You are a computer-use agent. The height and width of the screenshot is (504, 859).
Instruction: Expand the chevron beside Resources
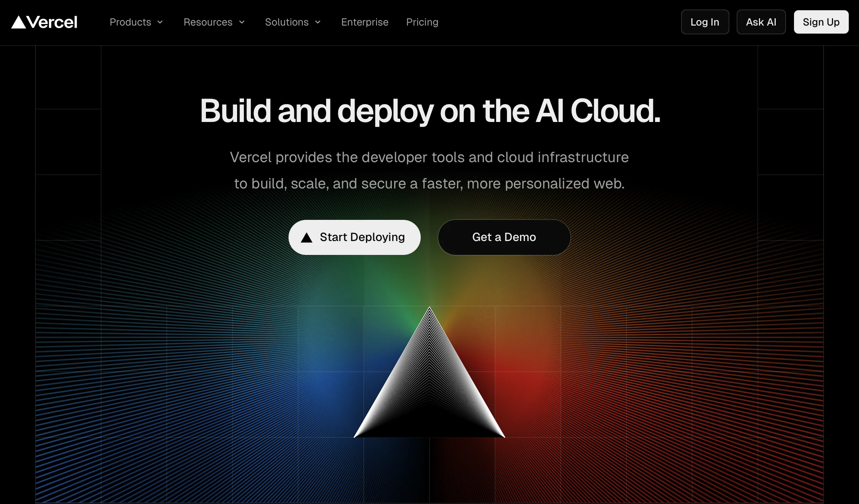pyautogui.click(x=242, y=22)
